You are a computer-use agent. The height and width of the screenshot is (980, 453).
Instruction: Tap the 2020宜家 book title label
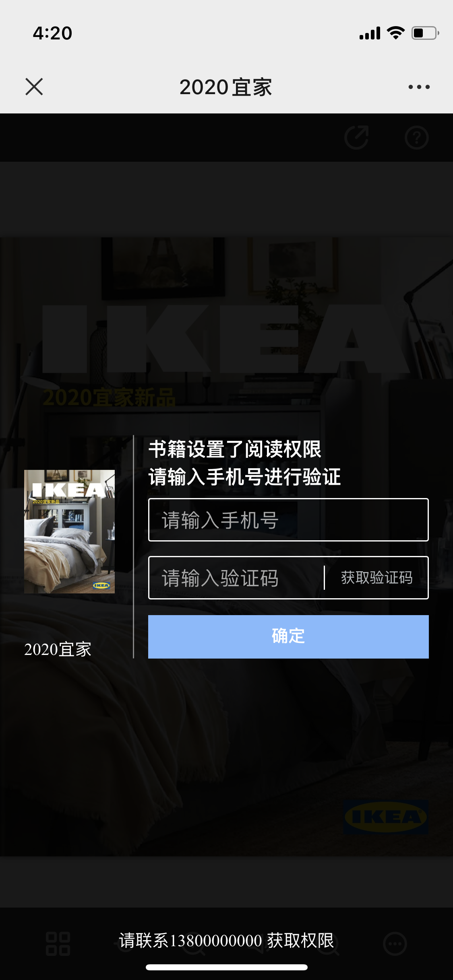point(58,649)
